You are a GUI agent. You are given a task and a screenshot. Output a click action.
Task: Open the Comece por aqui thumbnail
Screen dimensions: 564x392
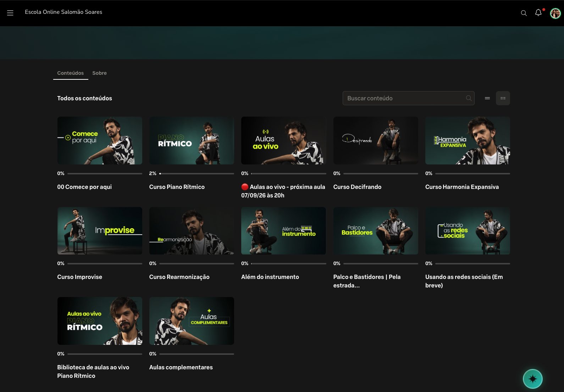click(x=100, y=140)
